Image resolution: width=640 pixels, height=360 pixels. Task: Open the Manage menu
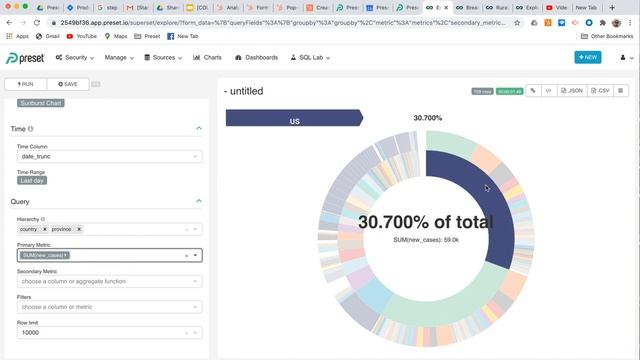click(119, 58)
